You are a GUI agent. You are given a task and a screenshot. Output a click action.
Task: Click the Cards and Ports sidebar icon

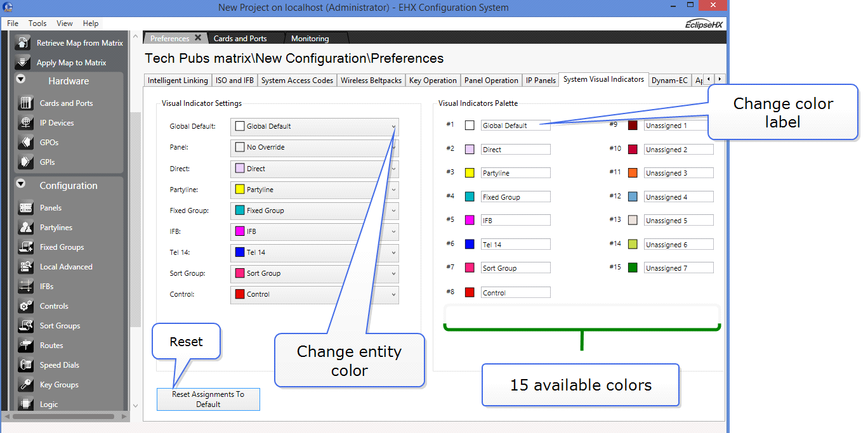pyautogui.click(x=26, y=103)
